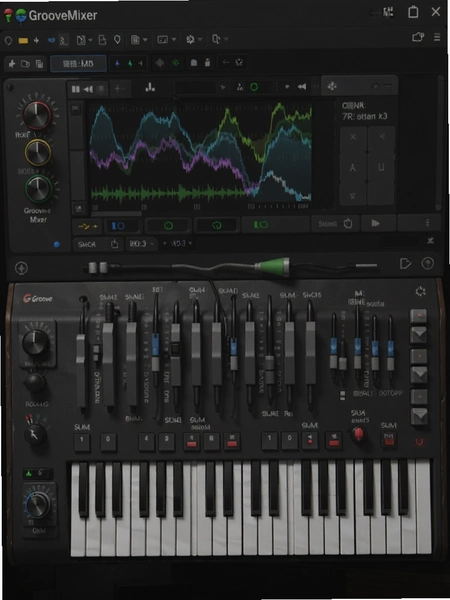Screen dimensions: 450x600
Task: Toggle the red-lit square button under right SUM label
Action: pos(389,439)
